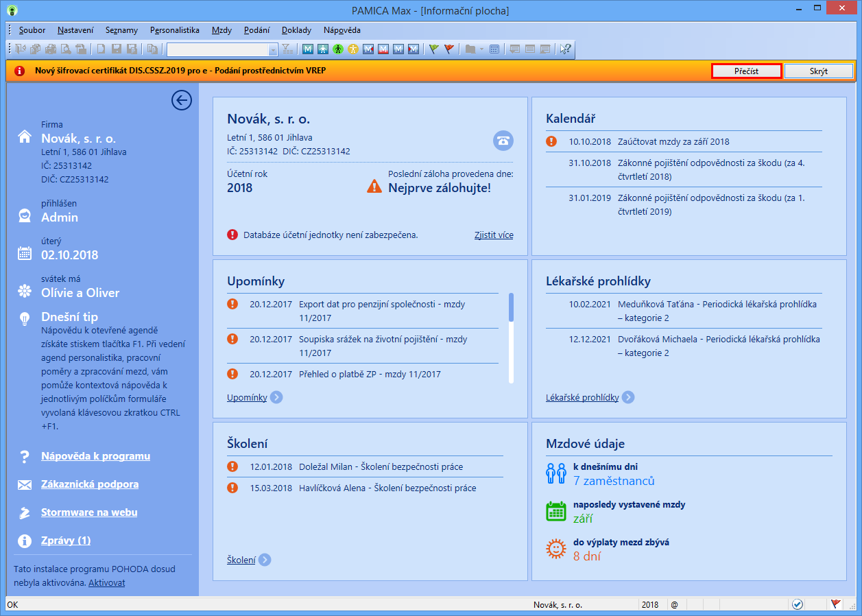The width and height of the screenshot is (862, 616).
Task: Click the sun icon for výplaty mezd
Action: pyautogui.click(x=555, y=549)
